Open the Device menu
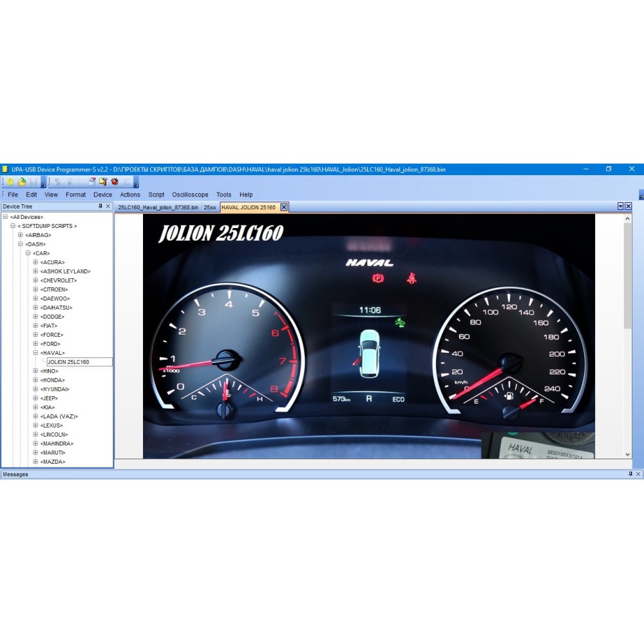Screen dimensions: 644x644 102,194
